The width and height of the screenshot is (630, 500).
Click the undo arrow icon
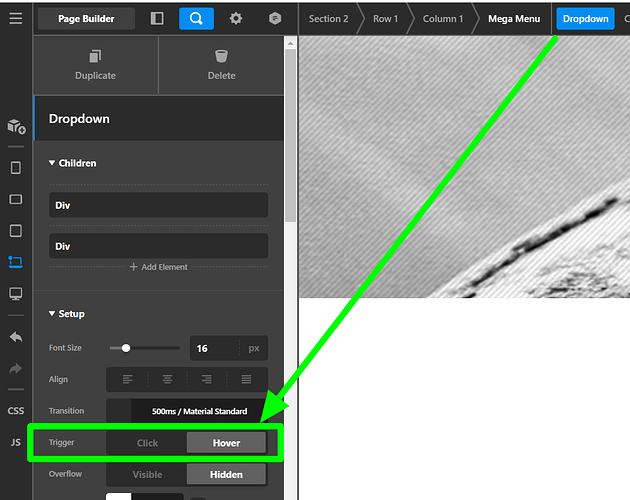point(15,338)
